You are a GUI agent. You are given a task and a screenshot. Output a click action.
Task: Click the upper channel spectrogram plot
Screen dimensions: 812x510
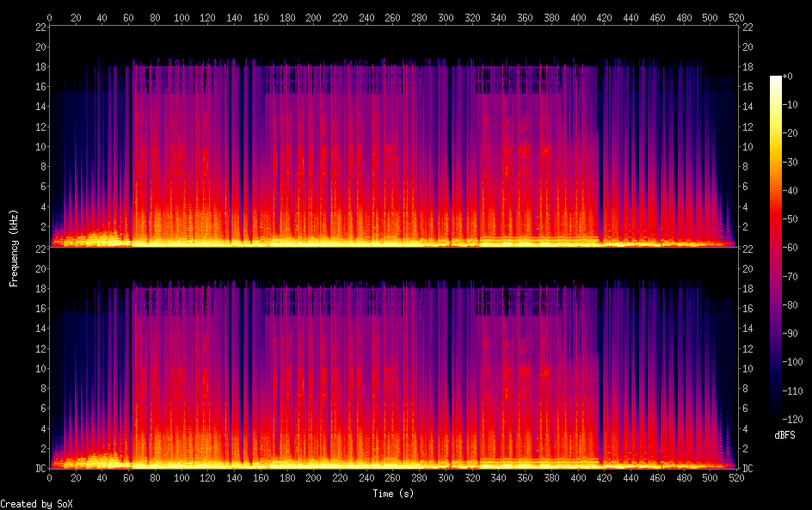(393, 136)
